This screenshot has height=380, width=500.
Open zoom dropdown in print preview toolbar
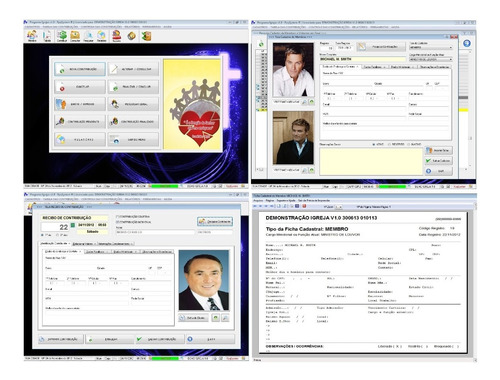338,207
